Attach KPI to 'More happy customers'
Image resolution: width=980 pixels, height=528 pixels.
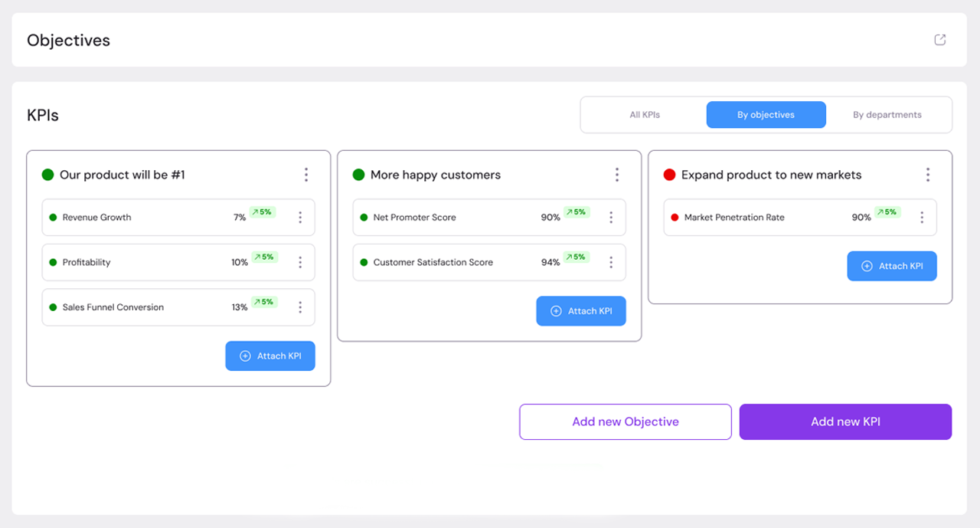tap(581, 311)
